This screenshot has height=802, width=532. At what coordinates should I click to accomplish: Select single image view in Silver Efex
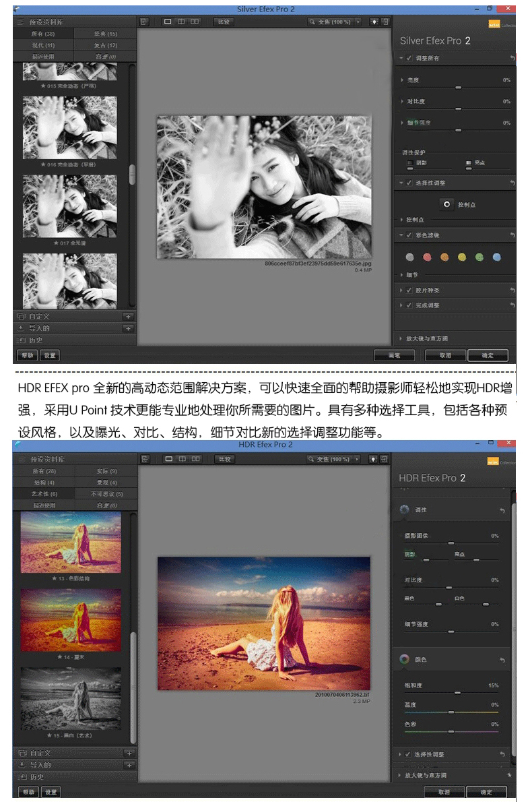click(168, 22)
